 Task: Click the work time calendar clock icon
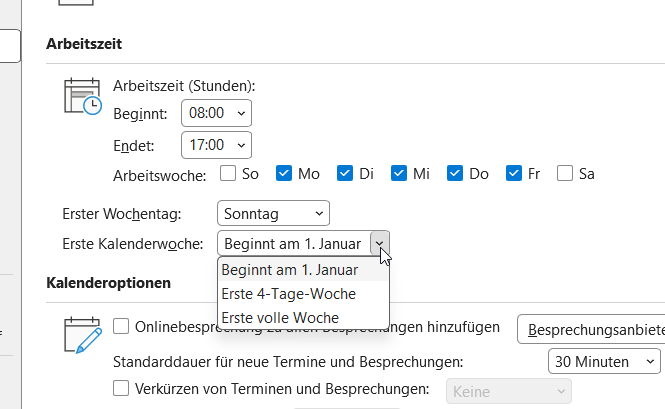point(83,96)
